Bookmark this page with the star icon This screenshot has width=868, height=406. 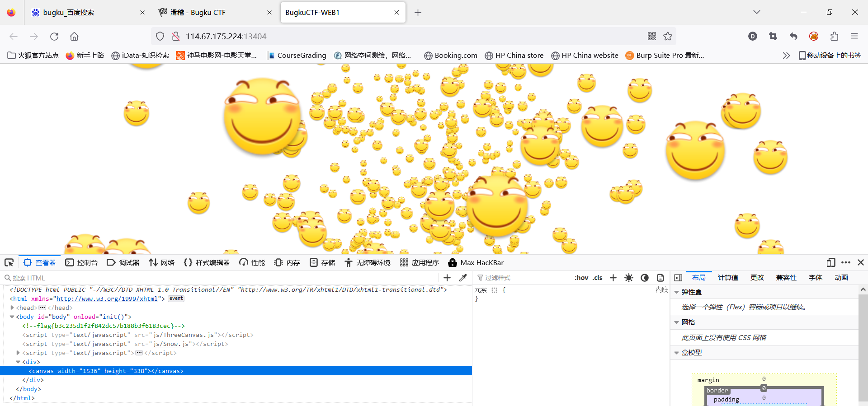[x=668, y=36]
